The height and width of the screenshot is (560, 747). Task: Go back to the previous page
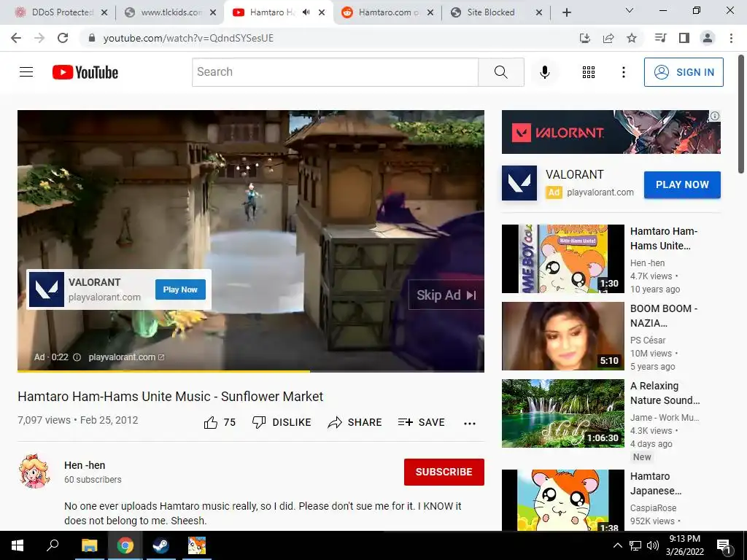click(x=16, y=38)
